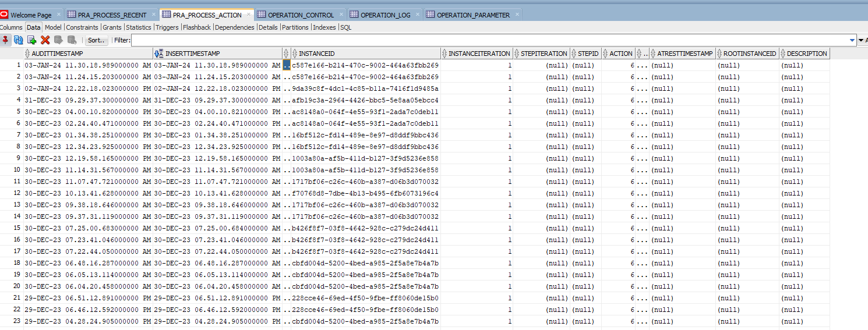Switch to the Welcome Page tab

[31, 15]
